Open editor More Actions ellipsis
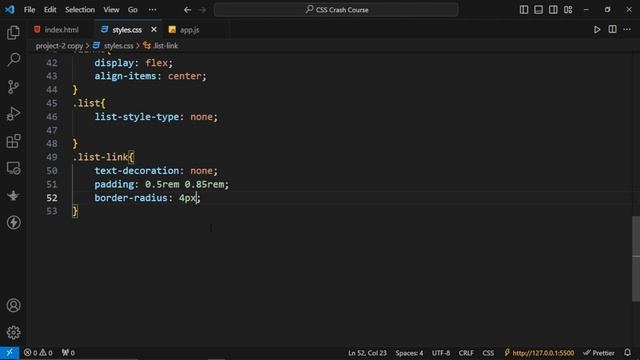This screenshot has width=640, height=360. (x=627, y=29)
